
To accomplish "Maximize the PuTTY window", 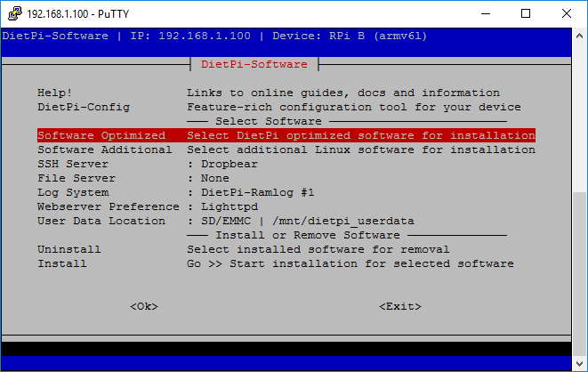I will tap(526, 14).
